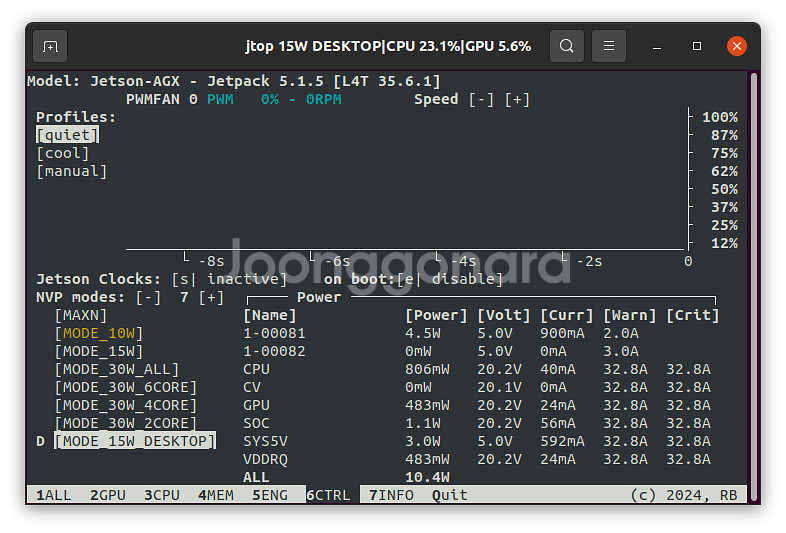Click the -2s time axis label
786x533 pixels.
coord(589,261)
